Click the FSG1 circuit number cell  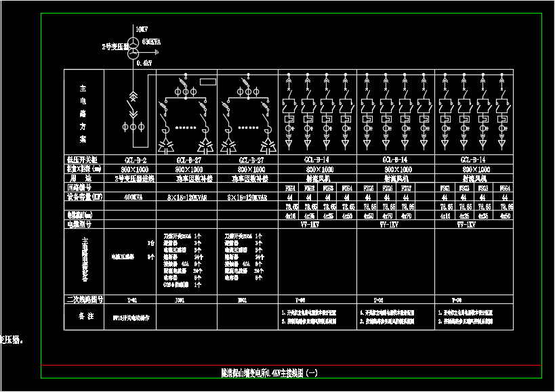pos(445,188)
